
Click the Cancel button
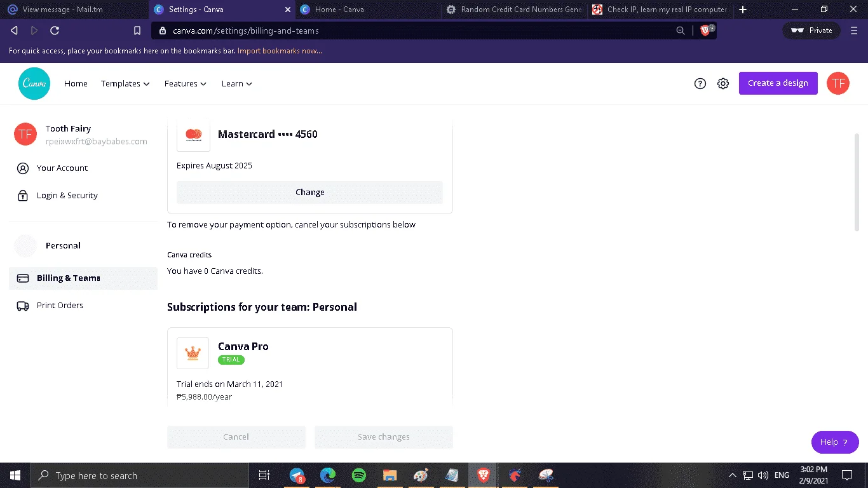click(236, 437)
